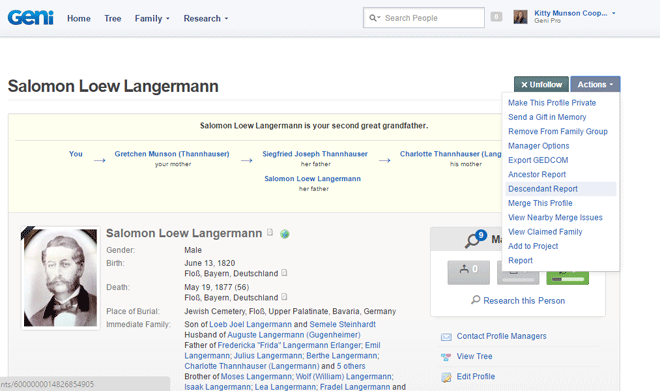Click the document icon next to the birth place
The image size is (660, 391).
click(284, 273)
